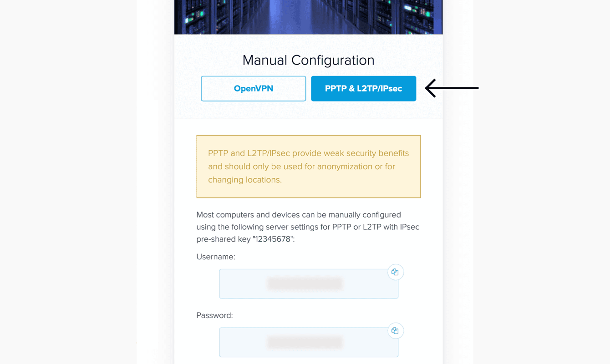Click the Manual Configuration heading
The width and height of the screenshot is (610, 364).
pos(309,60)
